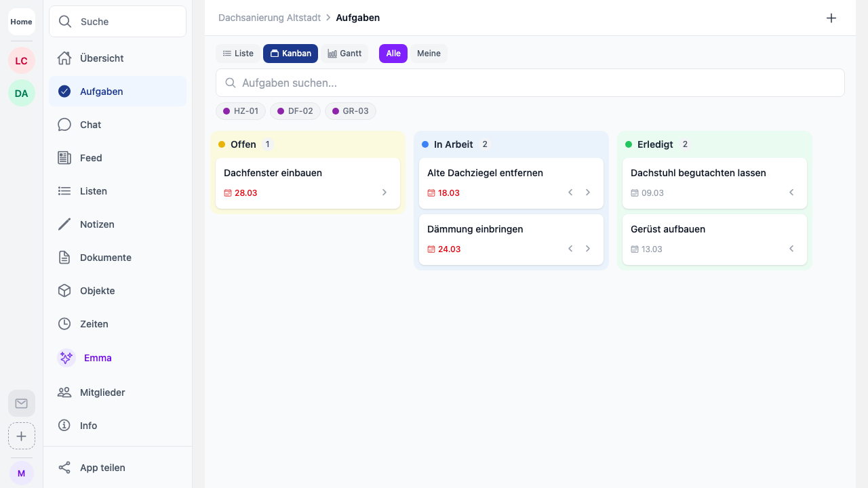Select the Alle tasks filter
This screenshot has height=488, width=868.
pos(393,54)
